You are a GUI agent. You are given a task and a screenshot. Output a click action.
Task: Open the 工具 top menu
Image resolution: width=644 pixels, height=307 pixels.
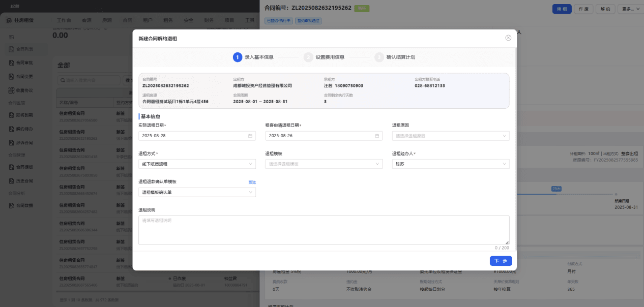(250, 20)
